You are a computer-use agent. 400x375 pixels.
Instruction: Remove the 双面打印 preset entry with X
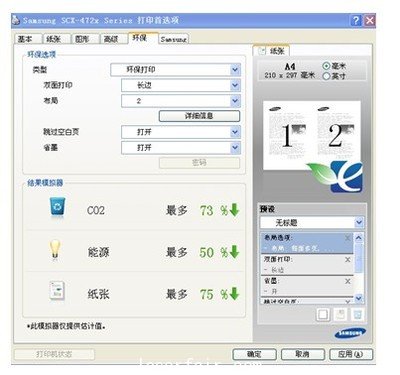coord(348,259)
